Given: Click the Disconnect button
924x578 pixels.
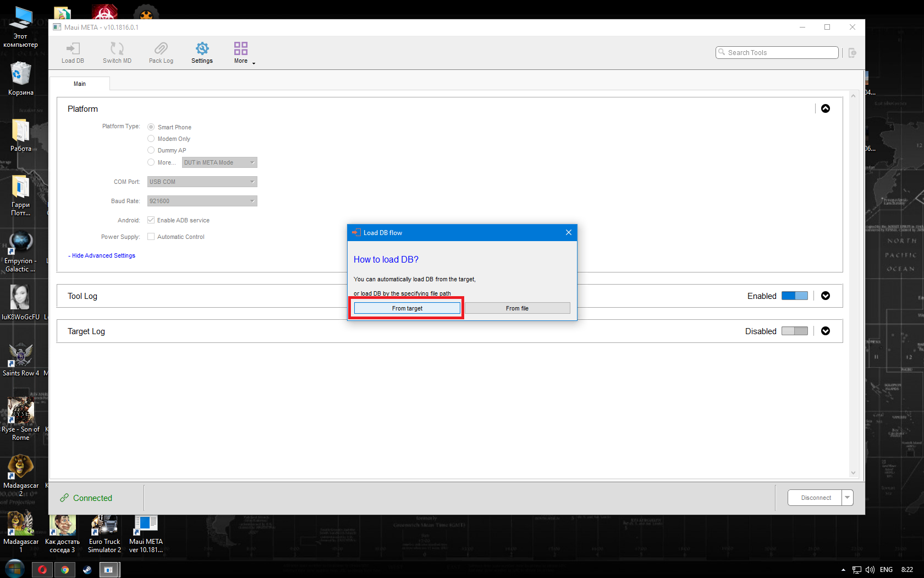Looking at the screenshot, I should [815, 498].
